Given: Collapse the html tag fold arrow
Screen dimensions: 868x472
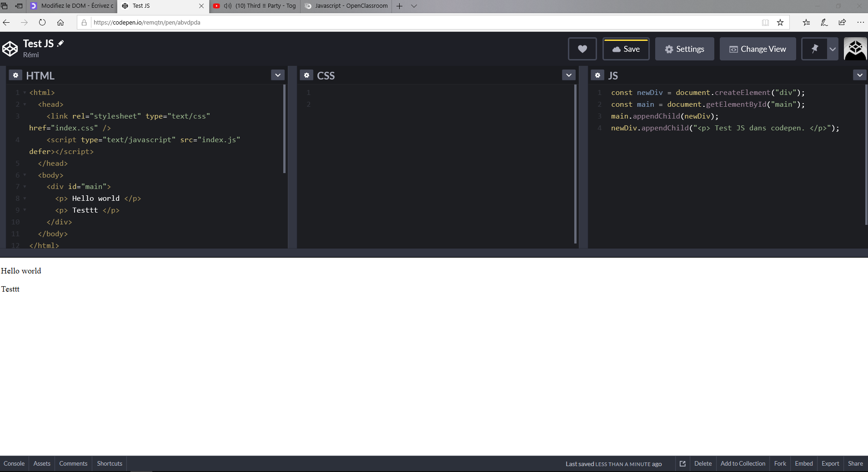Looking at the screenshot, I should coord(25,93).
